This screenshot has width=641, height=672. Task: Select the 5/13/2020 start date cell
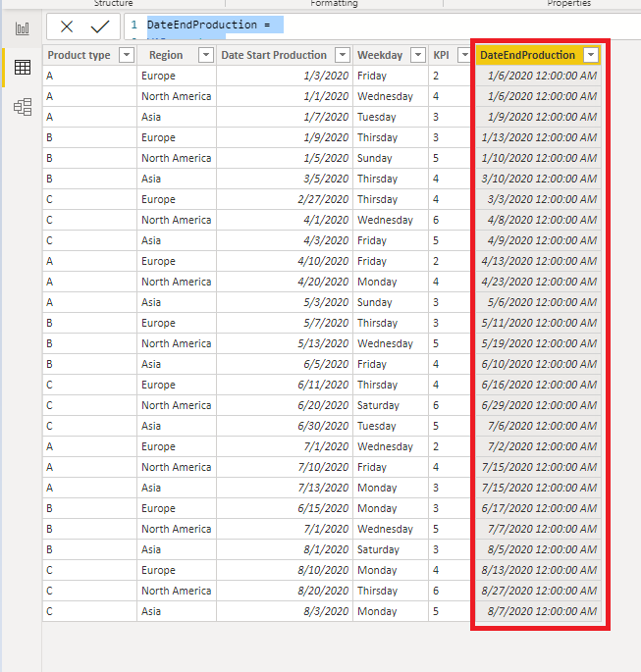click(285, 343)
